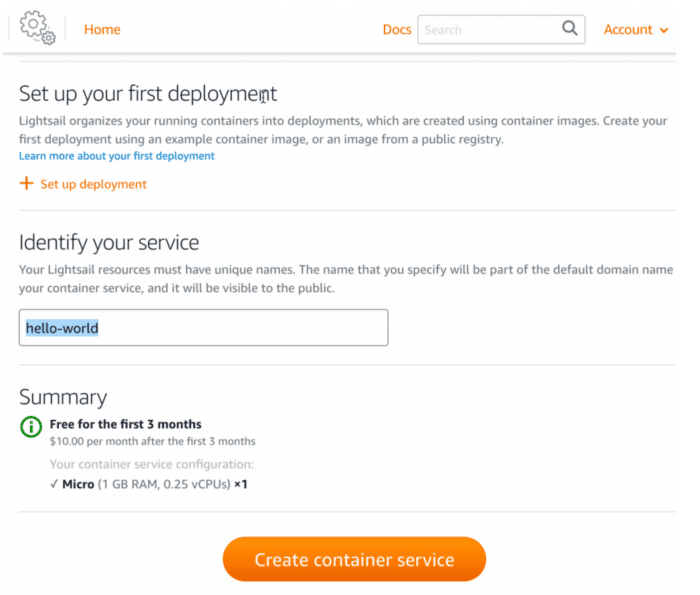This screenshot has width=700, height=595.
Task: Click the Summary section heading
Action: (63, 397)
